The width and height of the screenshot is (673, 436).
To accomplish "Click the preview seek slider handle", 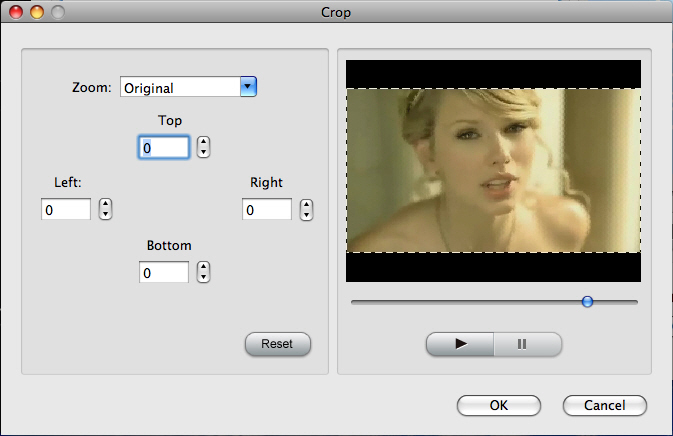I will point(587,302).
